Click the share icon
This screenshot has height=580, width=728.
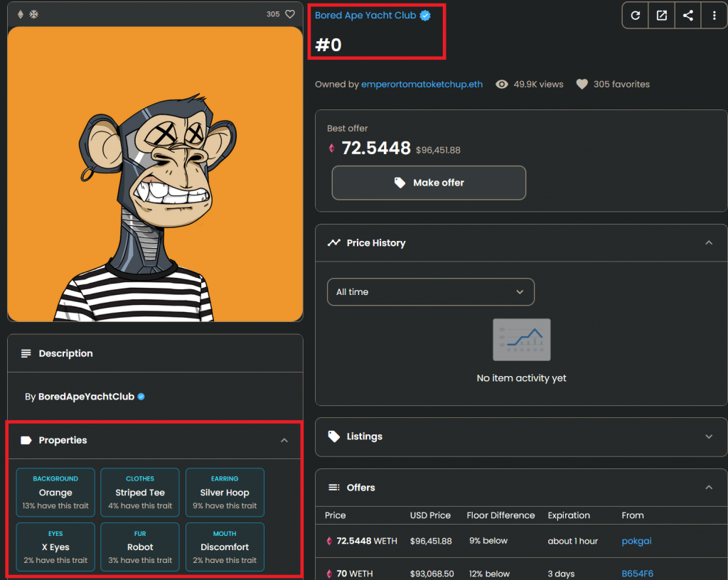click(688, 16)
